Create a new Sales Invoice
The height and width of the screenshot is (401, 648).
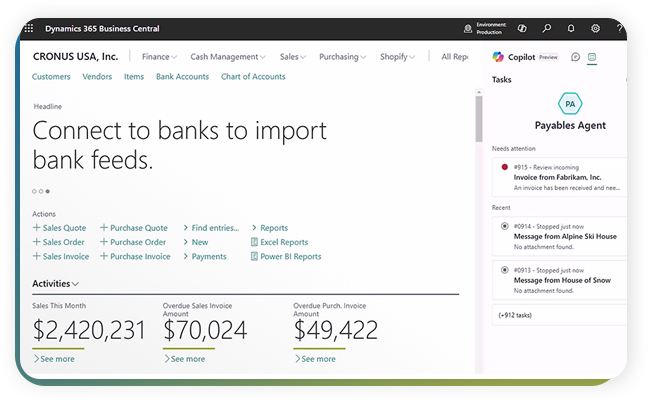(x=61, y=257)
